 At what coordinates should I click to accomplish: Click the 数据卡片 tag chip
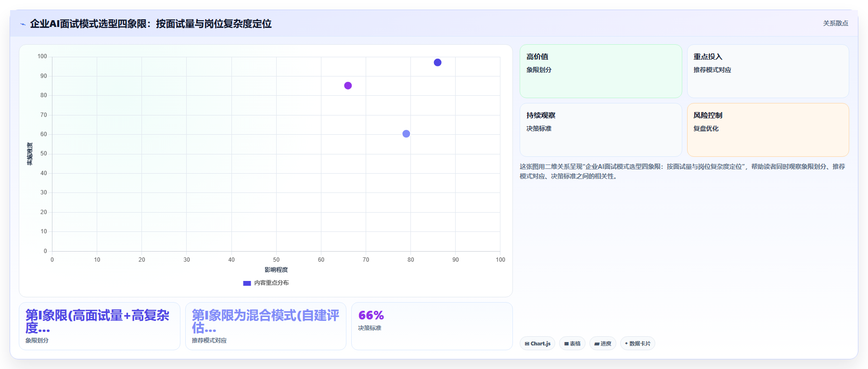[638, 344]
